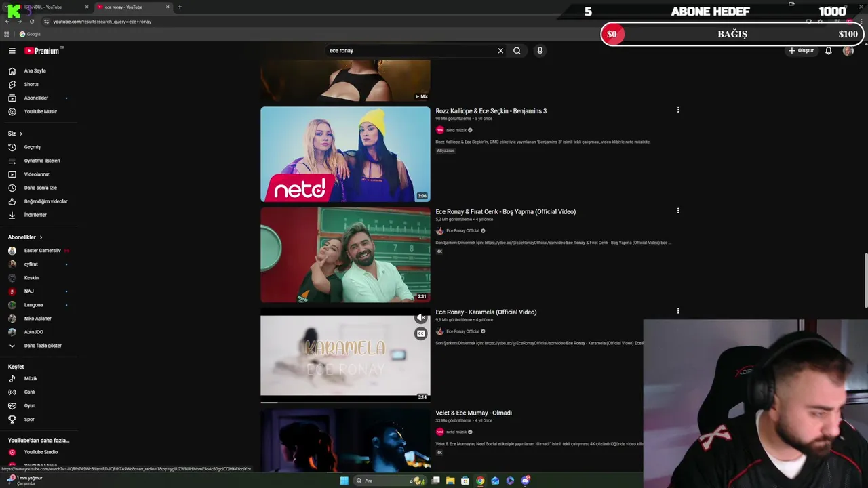Go back with the browser back arrow
The height and width of the screenshot is (488, 868).
[x=7, y=22]
